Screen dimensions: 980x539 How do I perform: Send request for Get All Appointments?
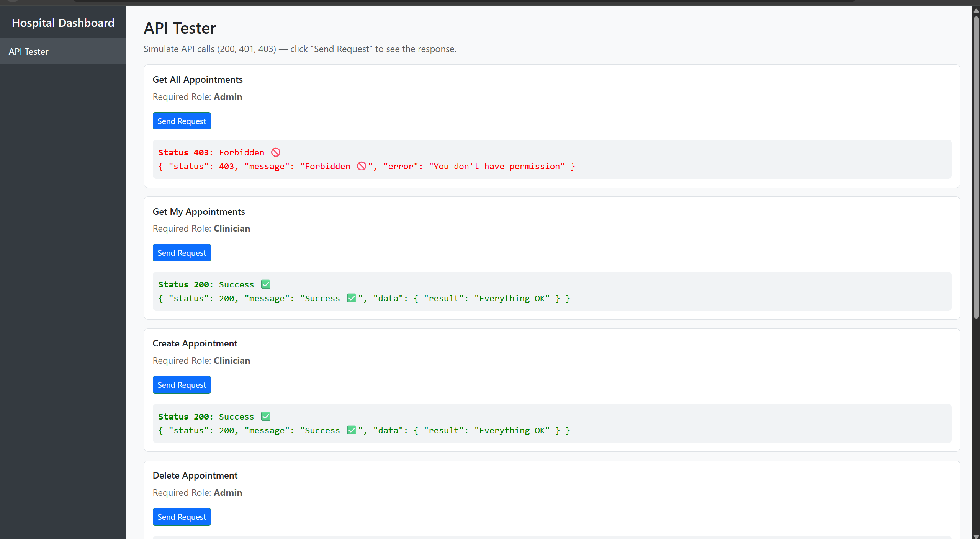pyautogui.click(x=182, y=121)
